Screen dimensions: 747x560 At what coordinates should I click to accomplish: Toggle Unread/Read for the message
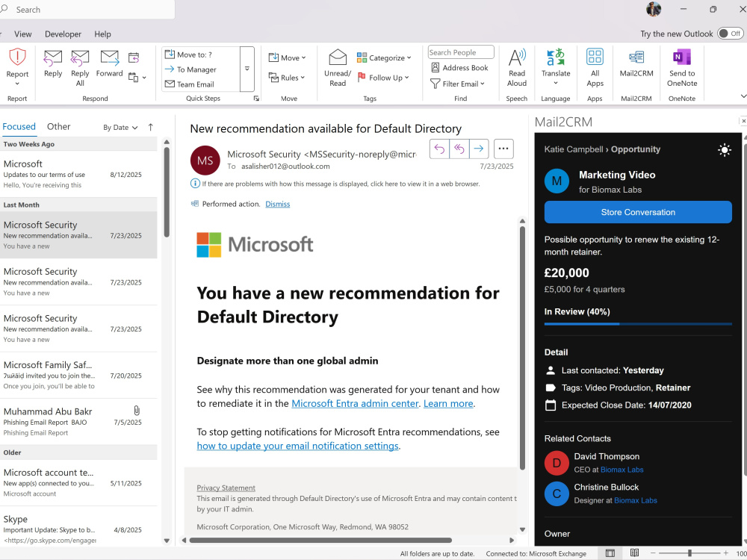click(x=338, y=68)
